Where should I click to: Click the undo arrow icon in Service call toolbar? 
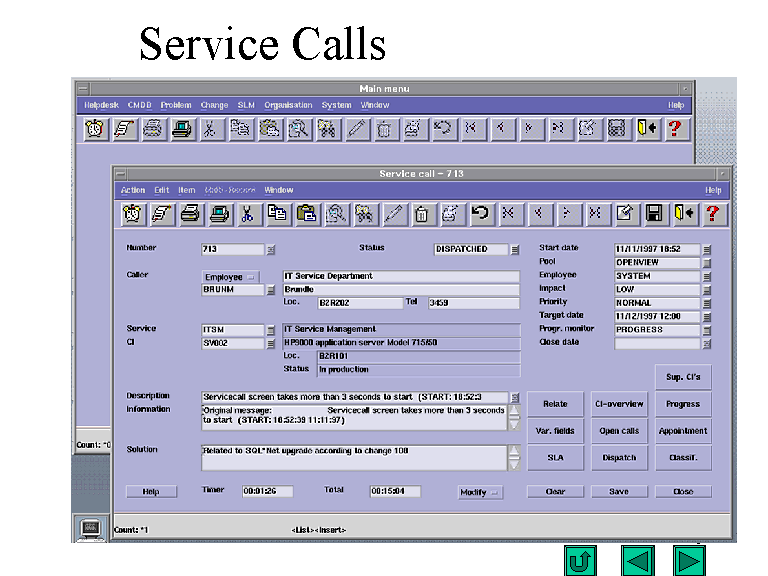click(480, 213)
